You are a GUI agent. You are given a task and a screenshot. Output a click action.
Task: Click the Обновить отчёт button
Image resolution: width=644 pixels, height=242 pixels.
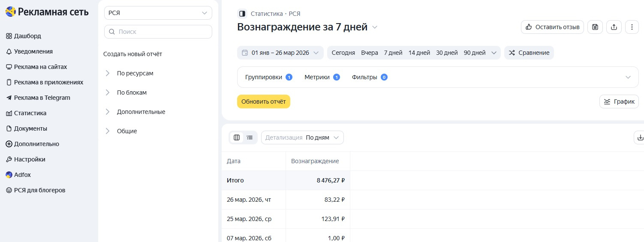click(263, 102)
